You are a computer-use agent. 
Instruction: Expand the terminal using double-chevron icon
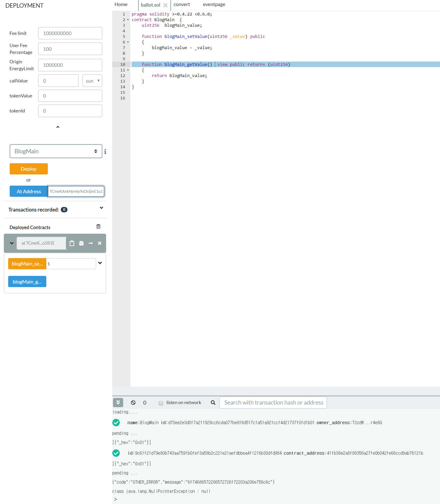pyautogui.click(x=118, y=403)
